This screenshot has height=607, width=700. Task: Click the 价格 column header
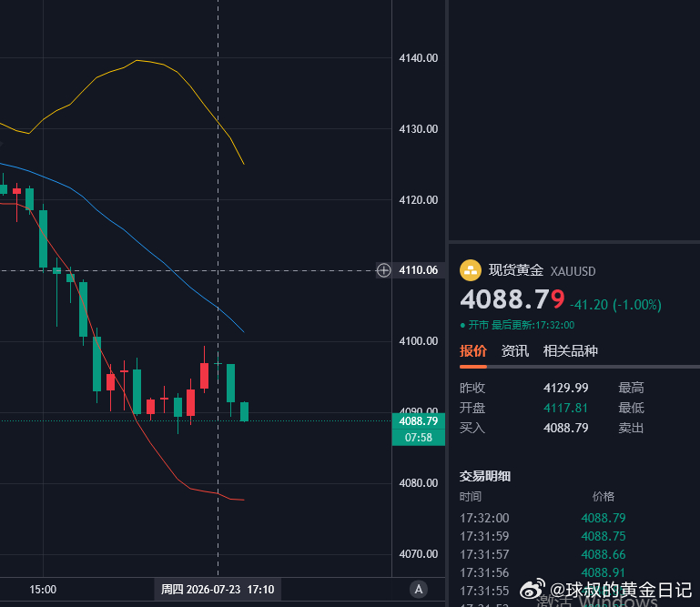(604, 496)
